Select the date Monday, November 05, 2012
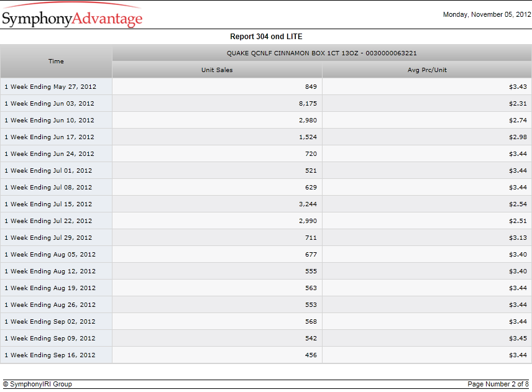The height and width of the screenshot is (392, 532). click(x=487, y=14)
